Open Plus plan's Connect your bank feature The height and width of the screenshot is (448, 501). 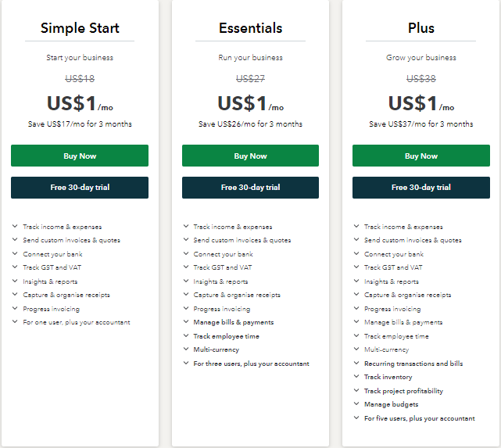394,254
